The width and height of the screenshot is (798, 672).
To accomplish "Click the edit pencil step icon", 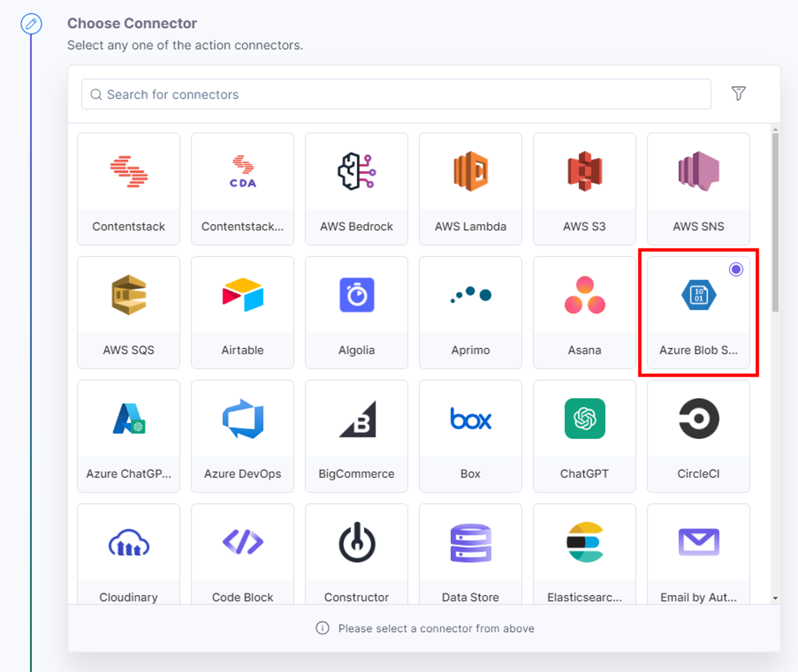I will point(31,24).
